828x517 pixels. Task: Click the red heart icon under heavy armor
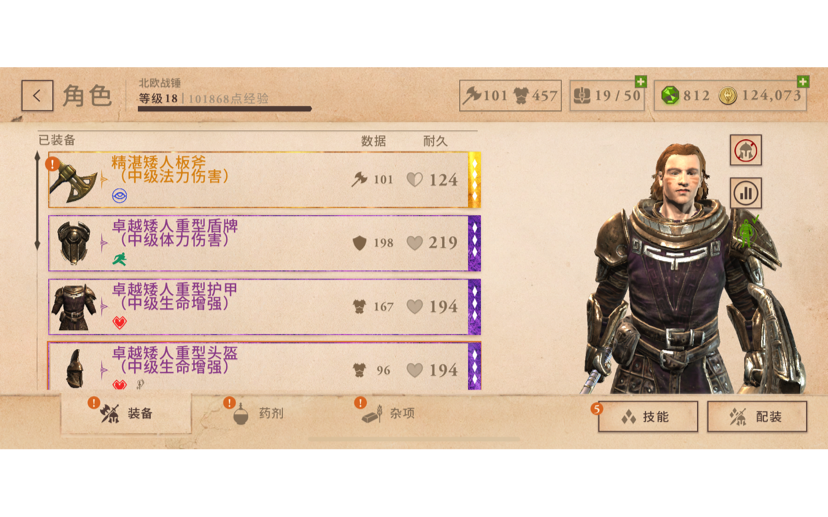click(120, 322)
